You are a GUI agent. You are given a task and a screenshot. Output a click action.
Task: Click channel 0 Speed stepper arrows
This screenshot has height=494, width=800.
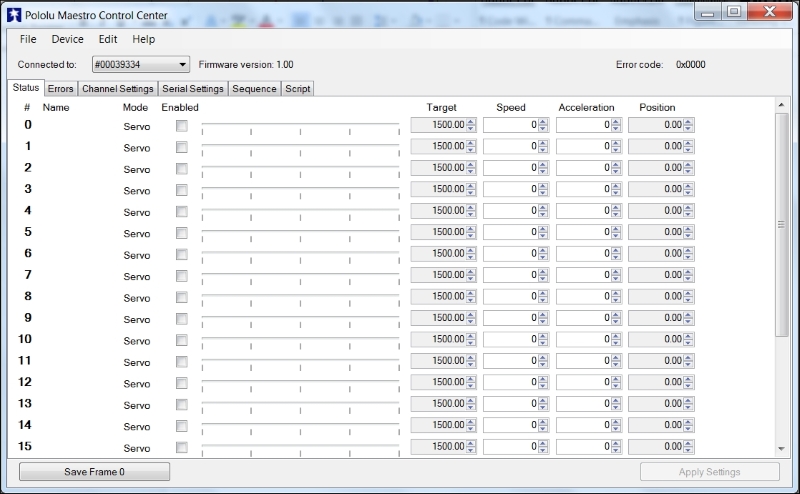coord(543,125)
